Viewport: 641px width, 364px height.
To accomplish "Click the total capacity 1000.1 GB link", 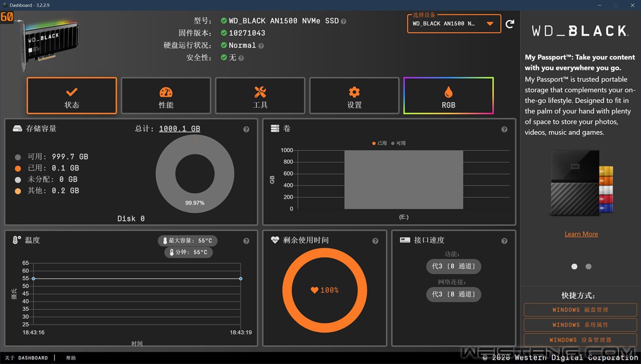I will point(179,129).
